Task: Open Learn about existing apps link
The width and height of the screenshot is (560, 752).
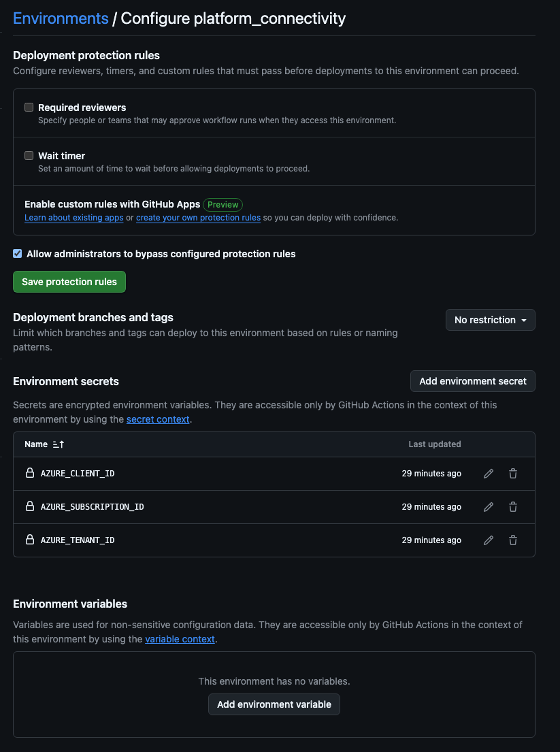Action: click(73, 218)
